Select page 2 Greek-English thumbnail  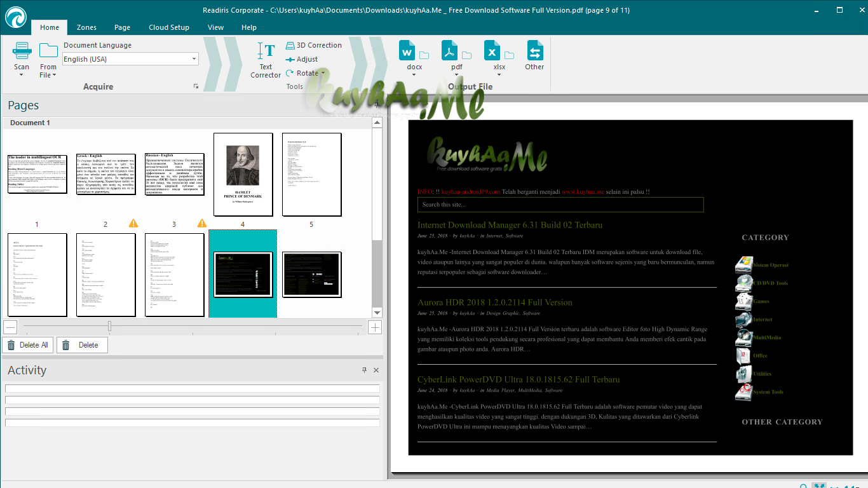pyautogui.click(x=105, y=173)
